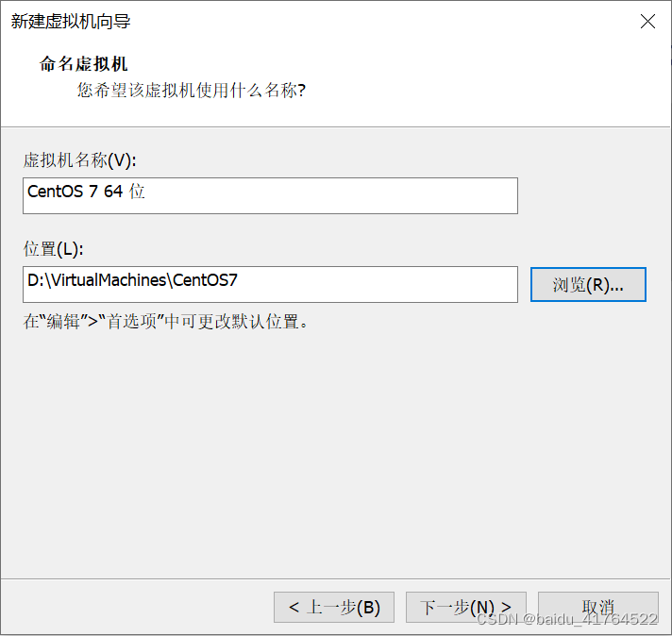Click the 位置(L): label
This screenshot has height=636, width=672.
click(x=53, y=249)
